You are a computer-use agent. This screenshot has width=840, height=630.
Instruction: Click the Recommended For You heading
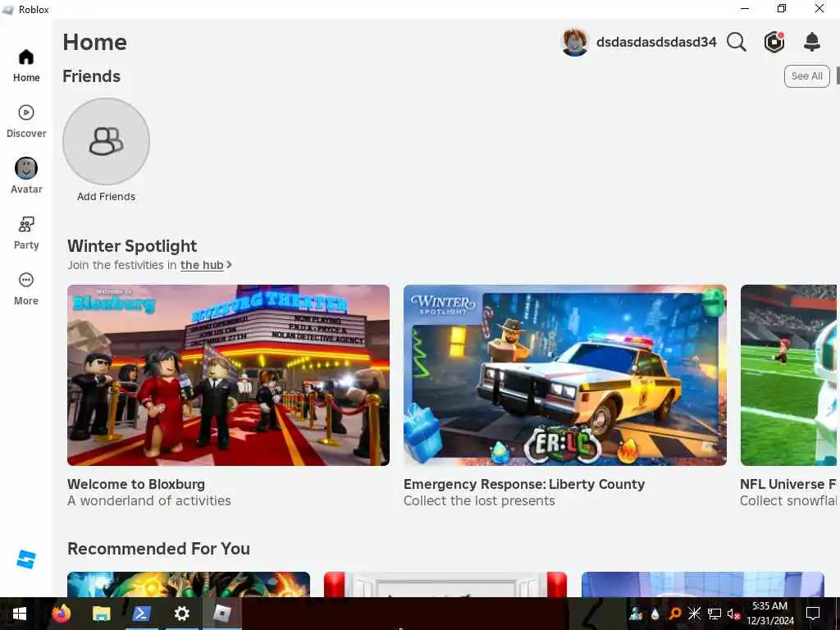(158, 549)
